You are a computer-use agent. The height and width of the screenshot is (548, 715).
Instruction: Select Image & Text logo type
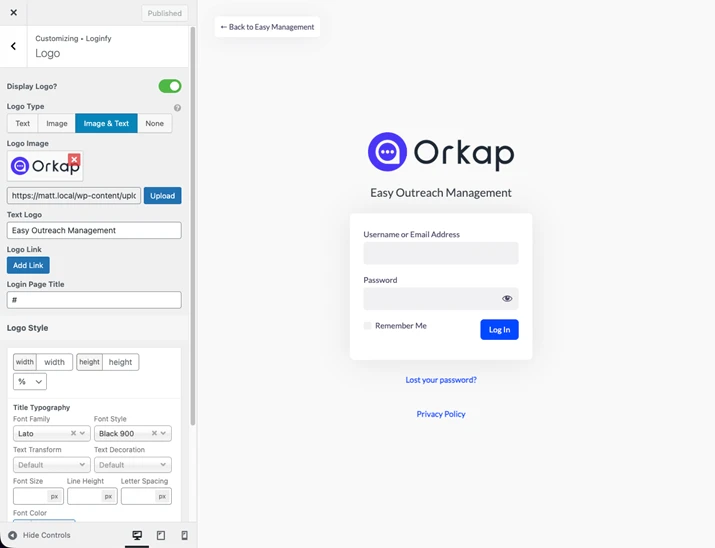(106, 124)
